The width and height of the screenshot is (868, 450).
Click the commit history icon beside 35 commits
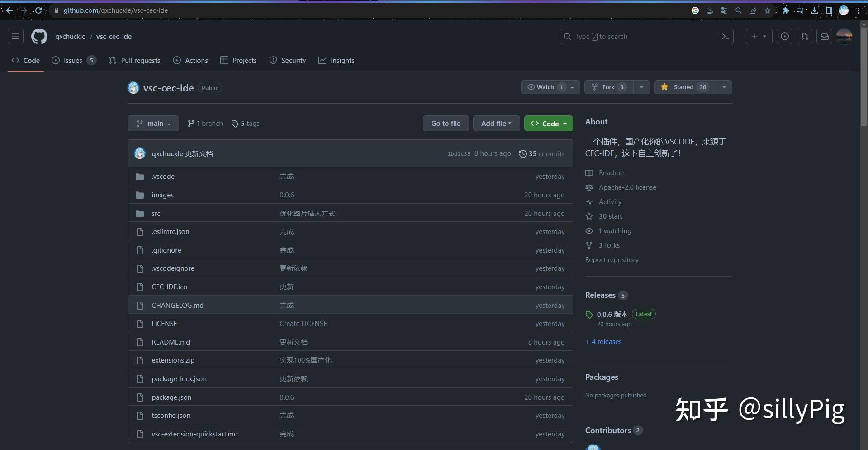point(523,153)
